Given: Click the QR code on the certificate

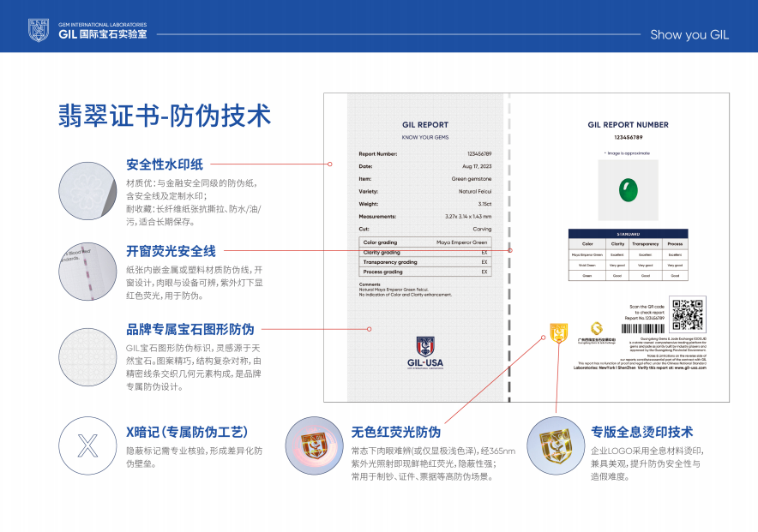Looking at the screenshot, I should click(688, 314).
